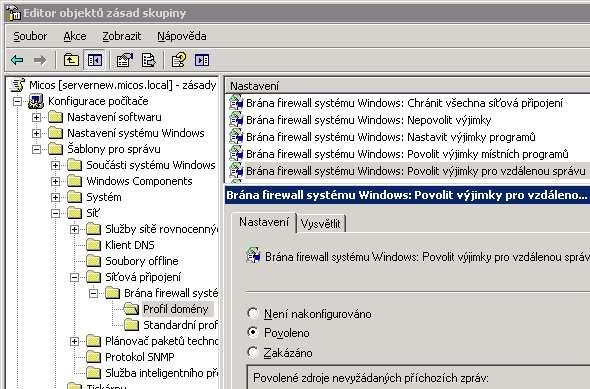This screenshot has width=590, height=389.
Task: Select the Nepovolit výjimky setting row
Action: click(x=369, y=120)
